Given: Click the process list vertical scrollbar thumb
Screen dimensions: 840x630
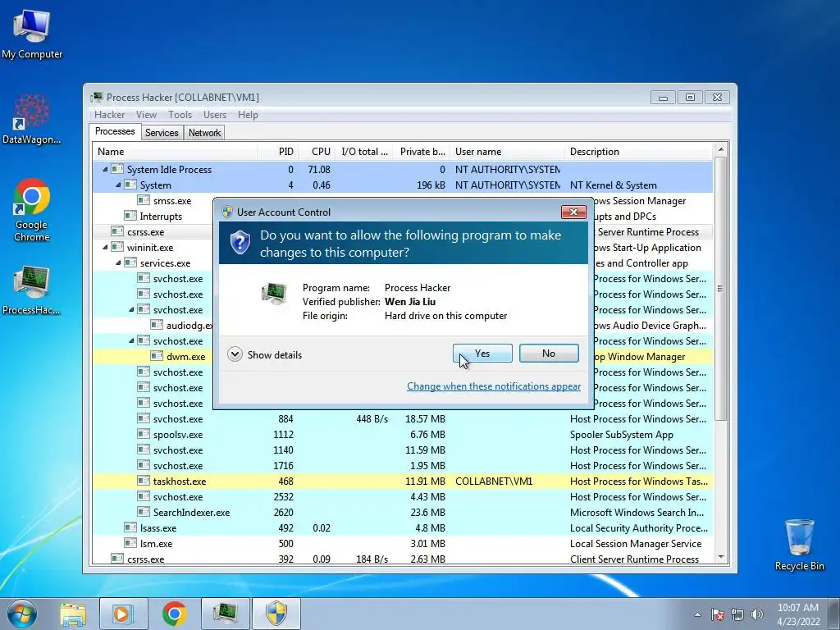Looking at the screenshot, I should tap(720, 288).
